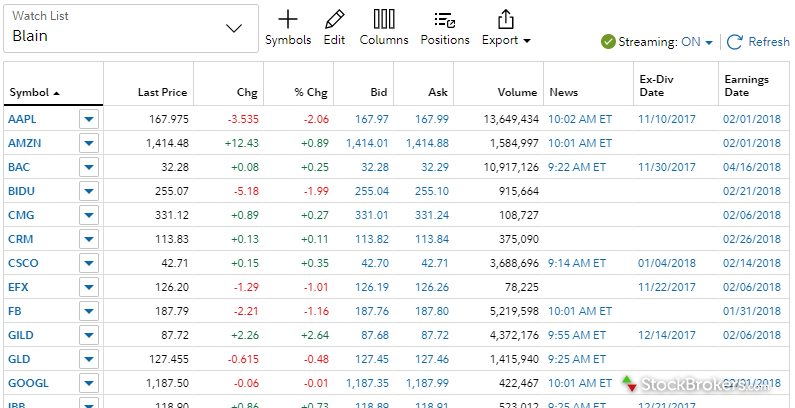
Task: Expand the BAC row action dropdown
Action: [x=89, y=167]
